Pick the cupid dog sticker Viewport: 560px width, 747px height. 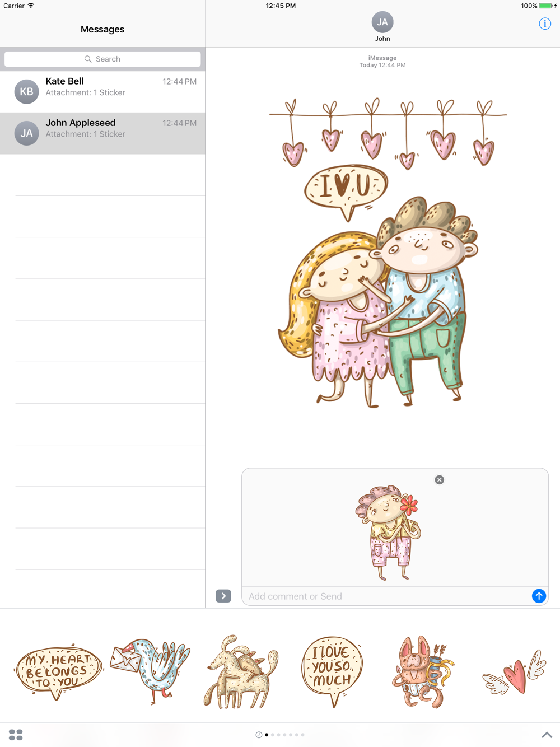[x=423, y=672]
